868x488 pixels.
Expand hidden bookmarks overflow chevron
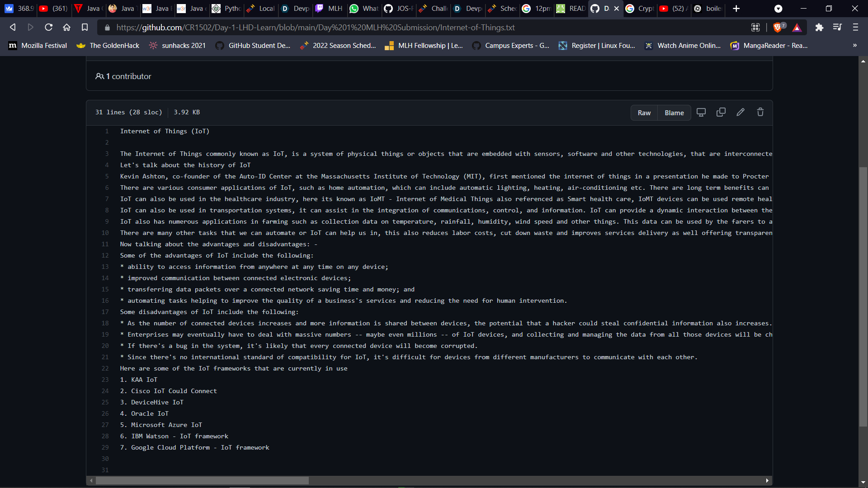854,46
